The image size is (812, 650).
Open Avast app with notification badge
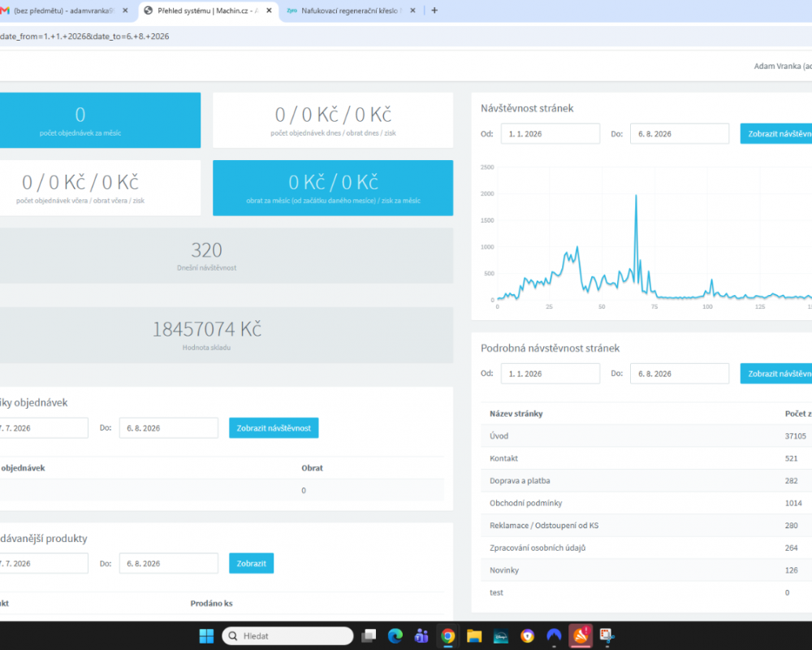(581, 635)
